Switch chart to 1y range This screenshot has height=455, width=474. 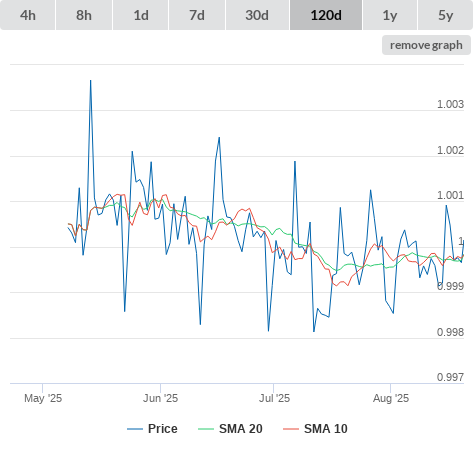click(x=390, y=15)
